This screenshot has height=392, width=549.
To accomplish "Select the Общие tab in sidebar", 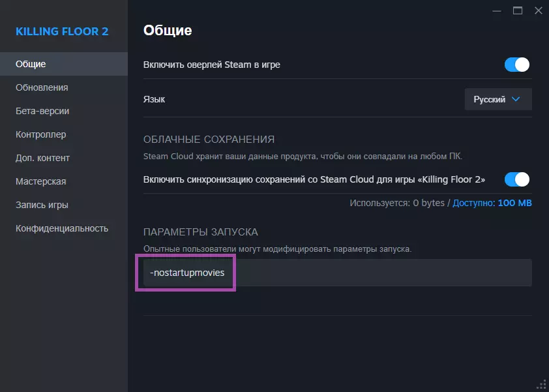I will pos(31,64).
